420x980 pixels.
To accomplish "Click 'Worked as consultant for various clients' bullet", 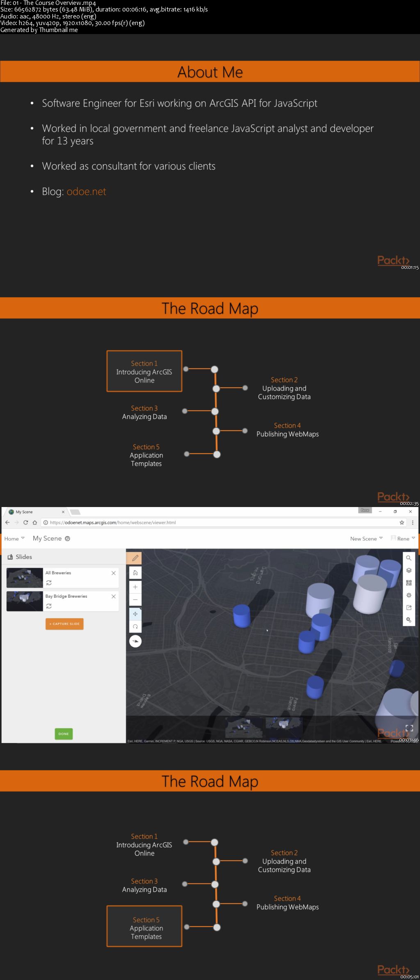I will tap(129, 166).
